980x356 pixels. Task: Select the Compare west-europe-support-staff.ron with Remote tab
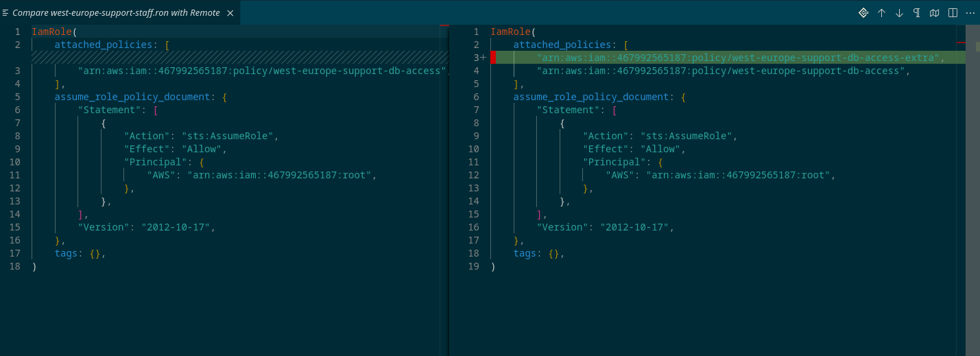[115, 13]
